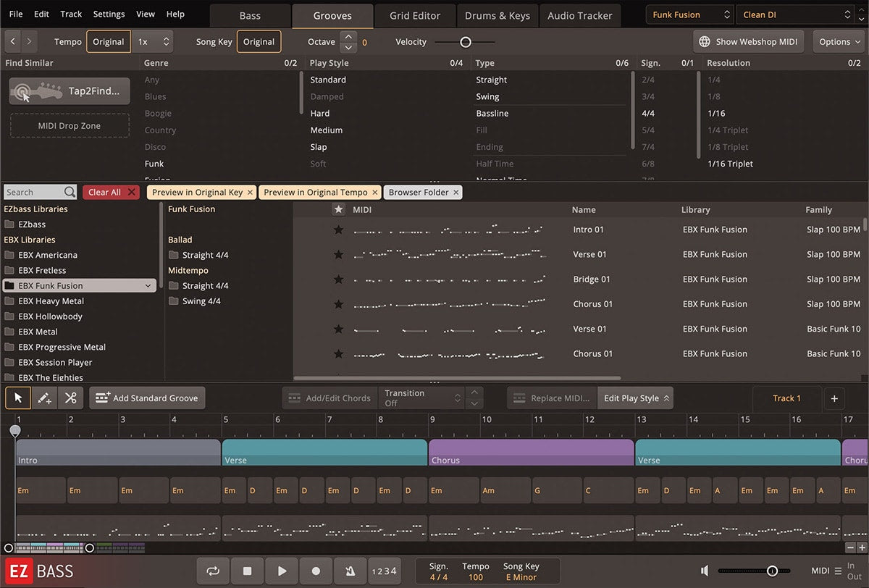Viewport: 869px width, 588px height.
Task: Start recording with Record button
Action: (x=316, y=571)
